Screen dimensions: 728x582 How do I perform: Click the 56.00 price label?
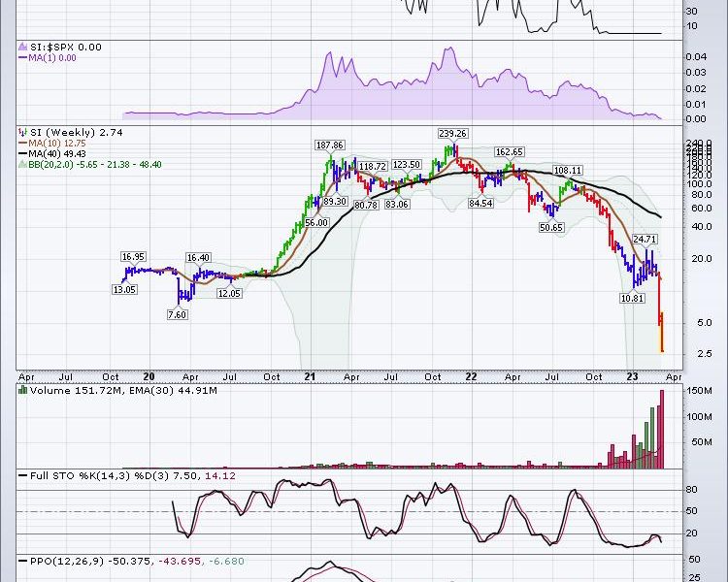point(316,223)
